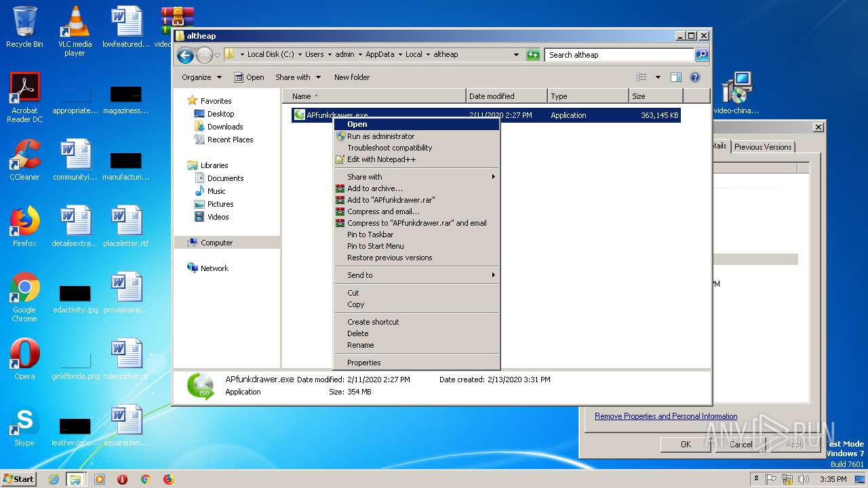Select Add to "APfunkdrawer.rar"
This screenshot has width=868, height=488.
coord(416,200)
